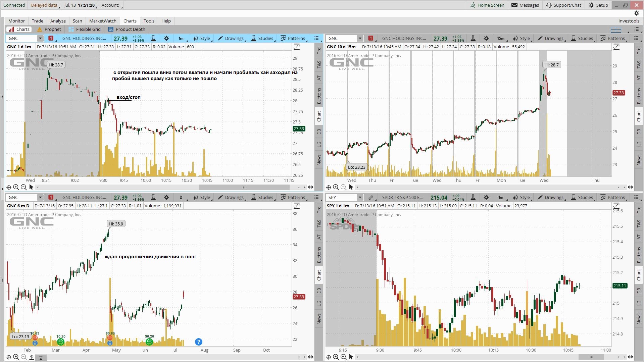Image resolution: width=644 pixels, height=362 pixels.
Task: Open the 1m timeframe selector in GNC 1m chart
Action: 182,38
